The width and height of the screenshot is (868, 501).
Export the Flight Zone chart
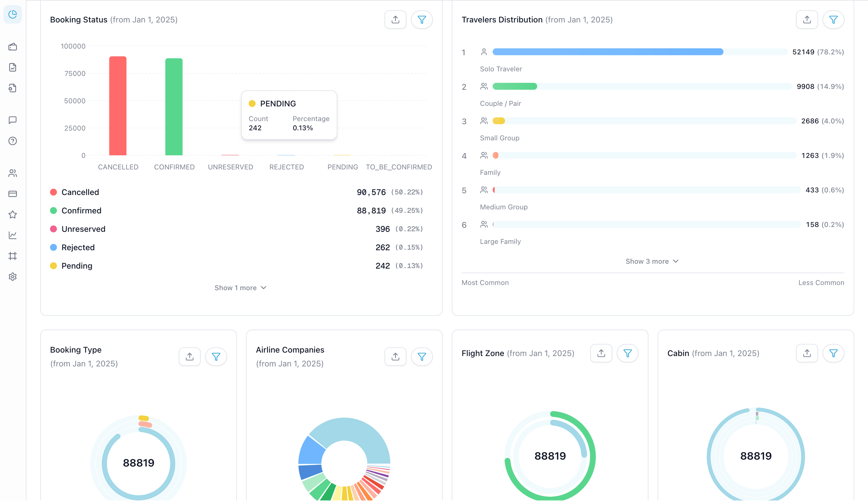pos(601,353)
